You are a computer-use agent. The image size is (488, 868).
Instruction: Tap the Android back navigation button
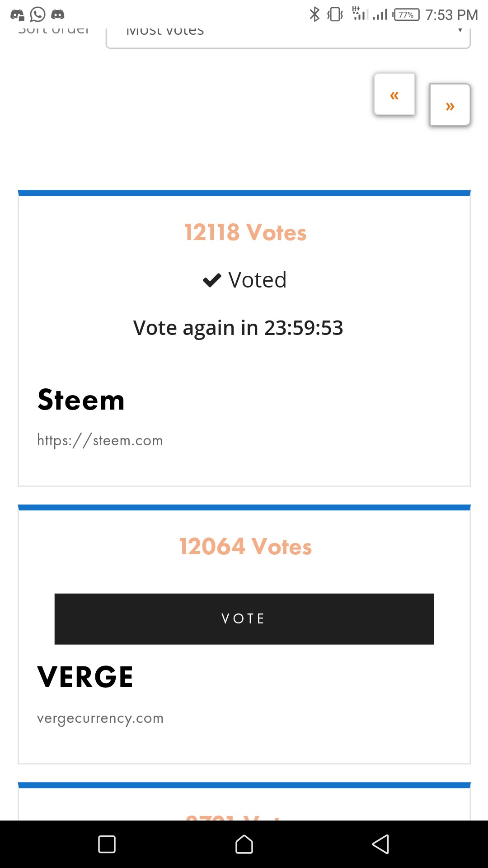point(380,844)
